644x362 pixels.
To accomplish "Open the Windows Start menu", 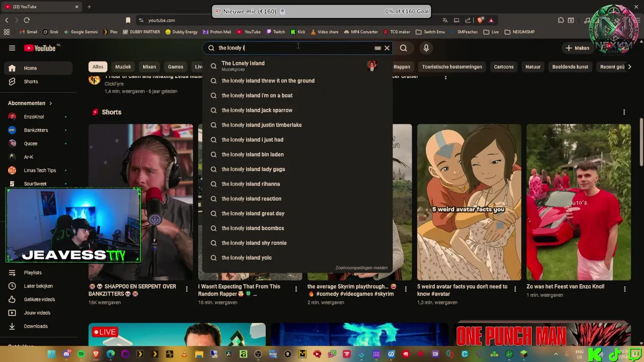I will [51, 354].
